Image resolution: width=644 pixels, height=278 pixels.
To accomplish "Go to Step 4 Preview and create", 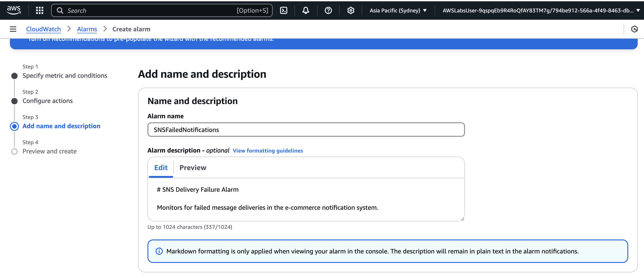I will 50,151.
